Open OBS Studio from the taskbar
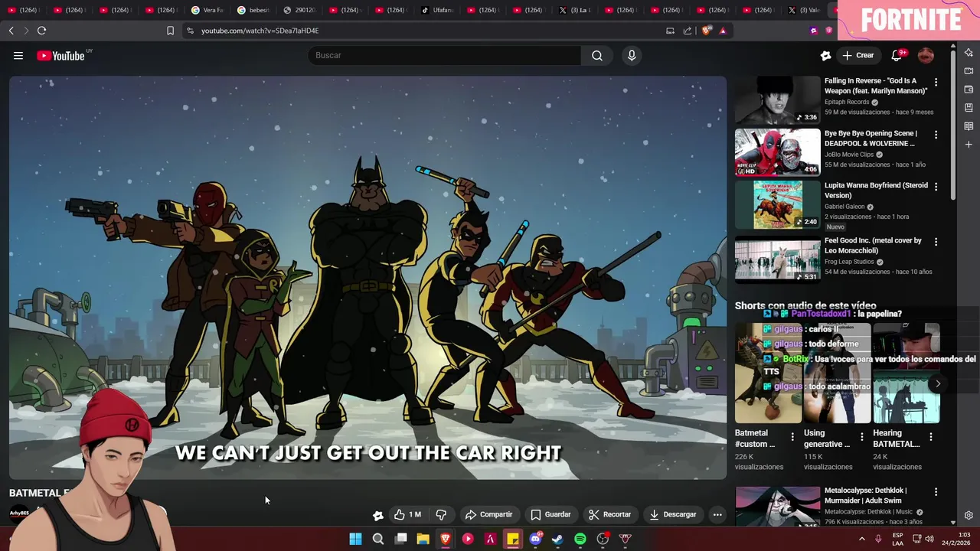Viewport: 980px width, 551px height. [x=603, y=539]
